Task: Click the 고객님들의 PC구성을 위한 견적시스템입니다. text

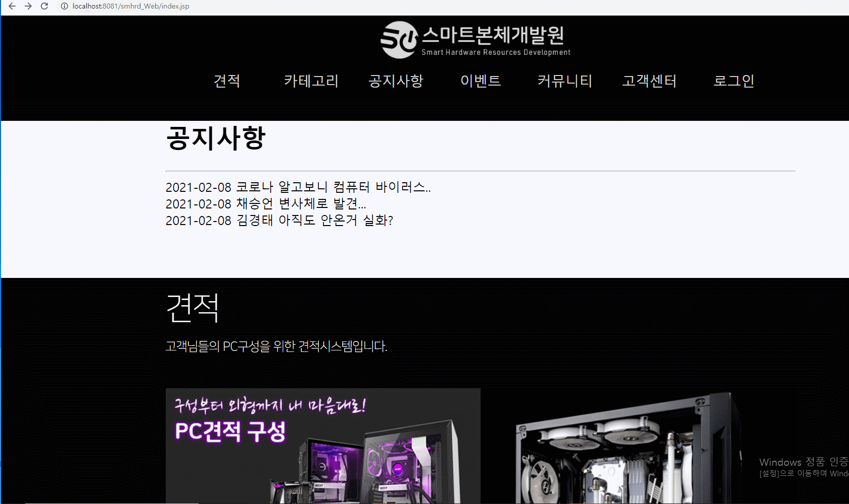Action: [x=277, y=346]
